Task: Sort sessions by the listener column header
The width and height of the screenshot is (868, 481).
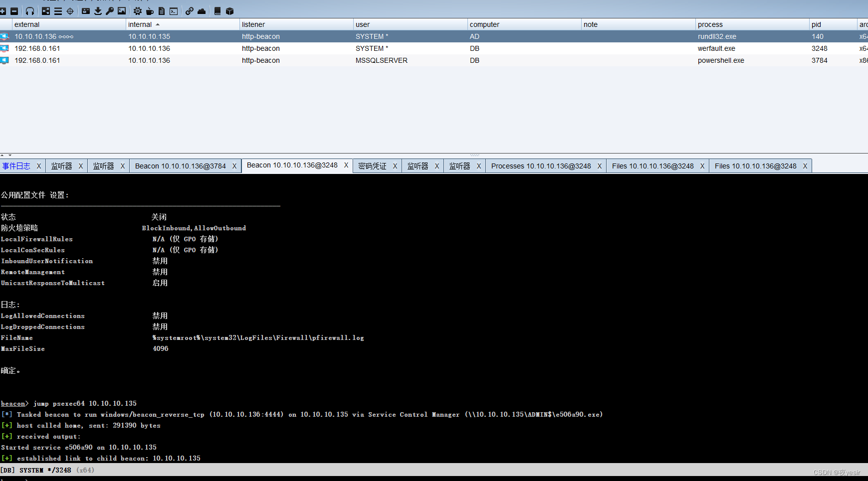Action: [x=296, y=24]
